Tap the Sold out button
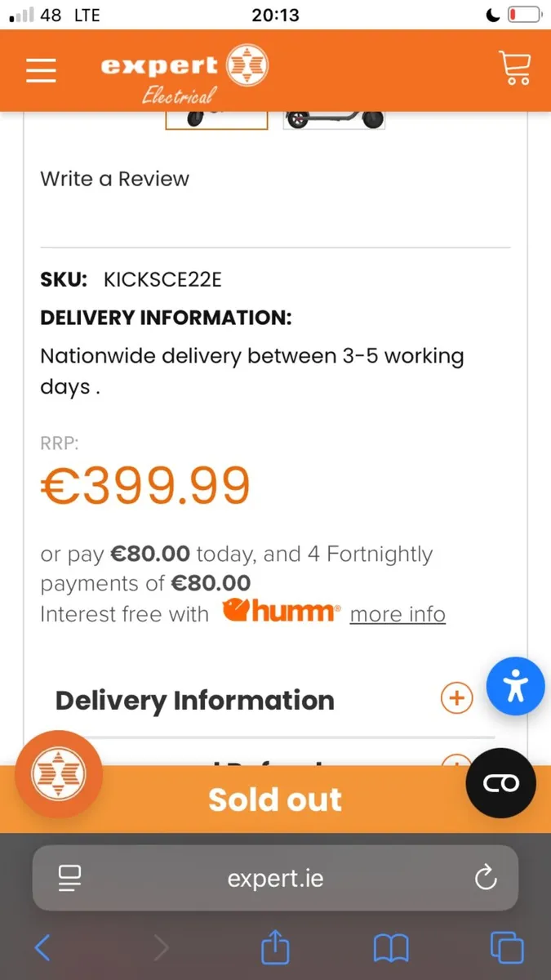Screen dimensions: 551x980 (275, 800)
